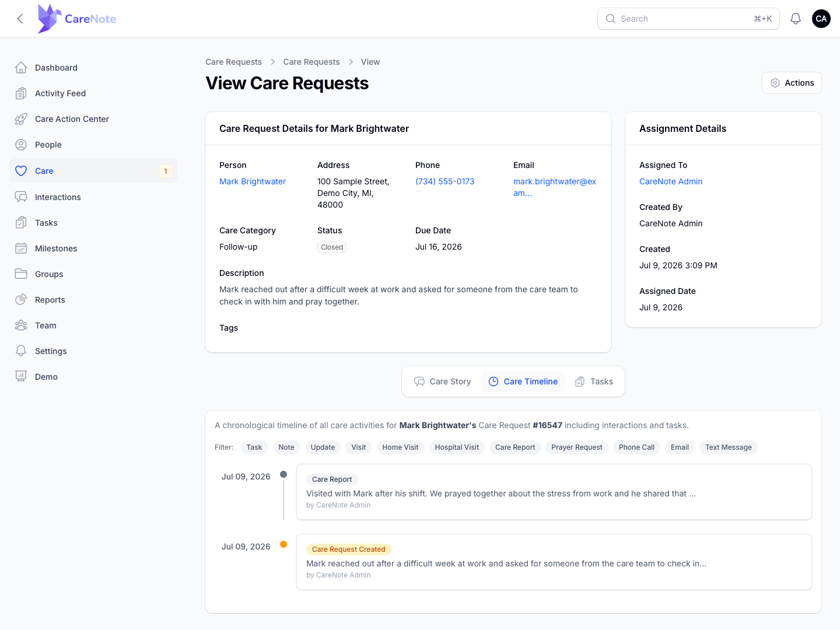The height and width of the screenshot is (630, 840).
Task: Click the Milestones calendar icon
Action: point(21,249)
